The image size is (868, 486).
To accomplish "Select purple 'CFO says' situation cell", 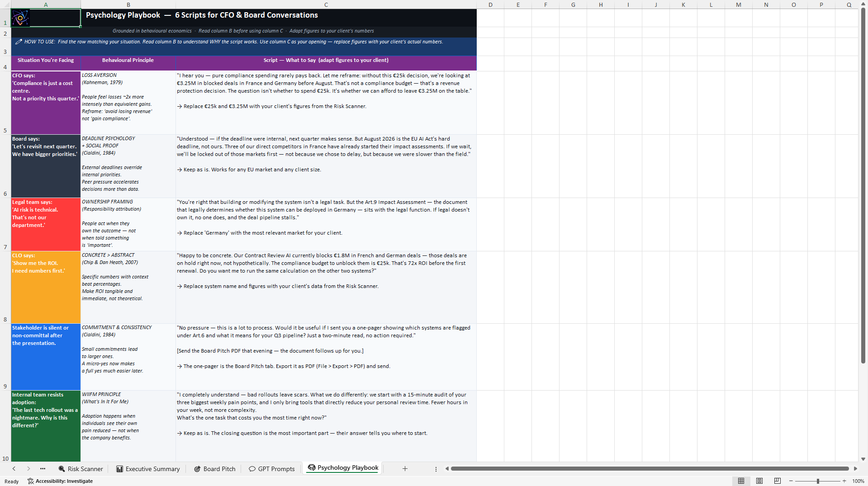I will tap(46, 103).
